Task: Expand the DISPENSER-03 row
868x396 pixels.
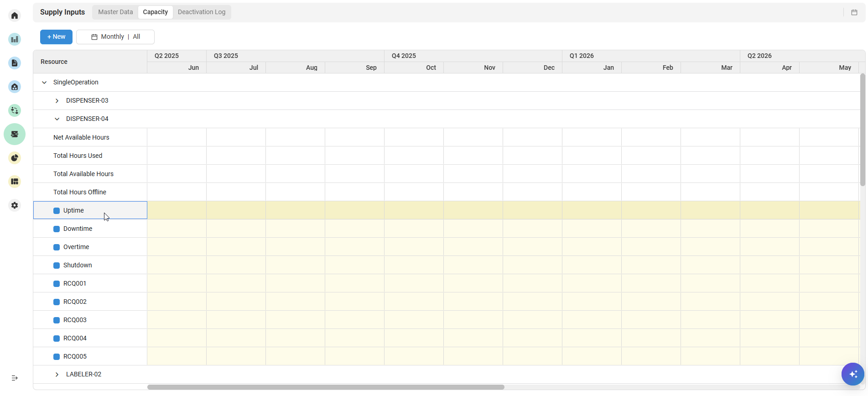Action: pyautogui.click(x=57, y=101)
